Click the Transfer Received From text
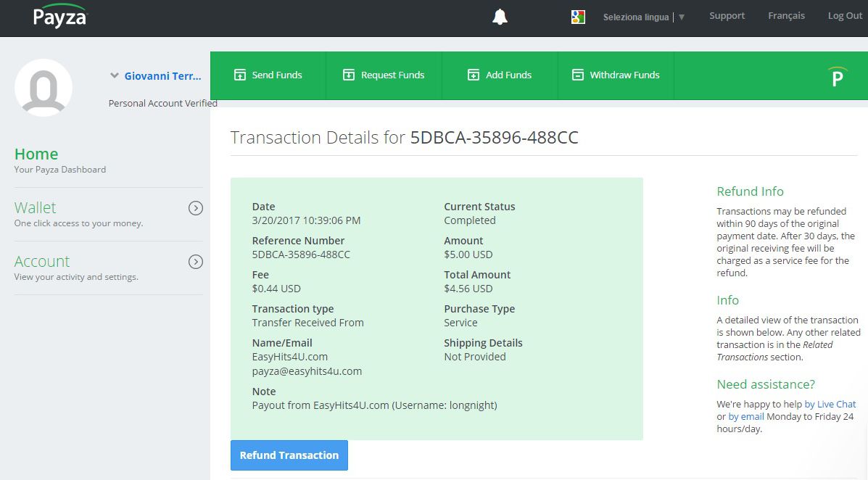 [x=307, y=323]
